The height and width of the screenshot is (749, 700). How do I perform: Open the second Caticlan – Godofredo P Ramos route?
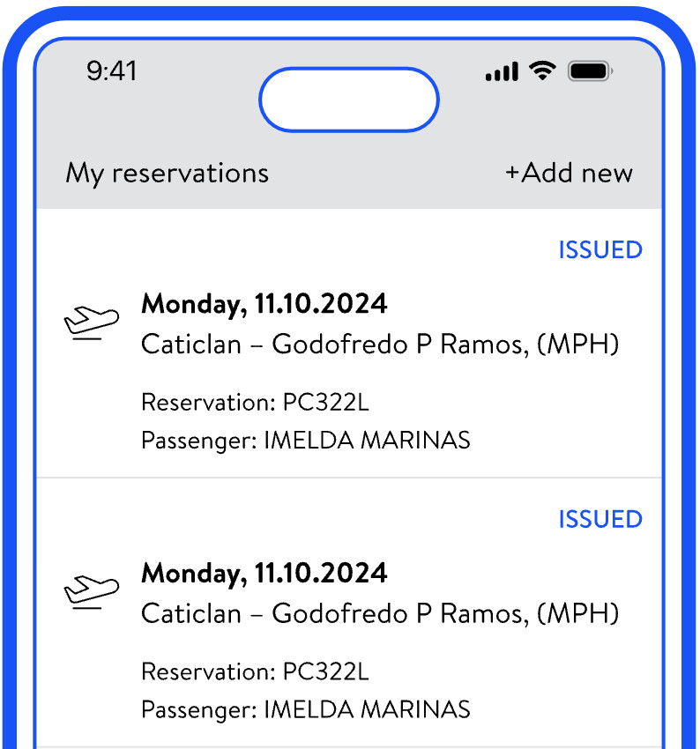click(x=380, y=613)
